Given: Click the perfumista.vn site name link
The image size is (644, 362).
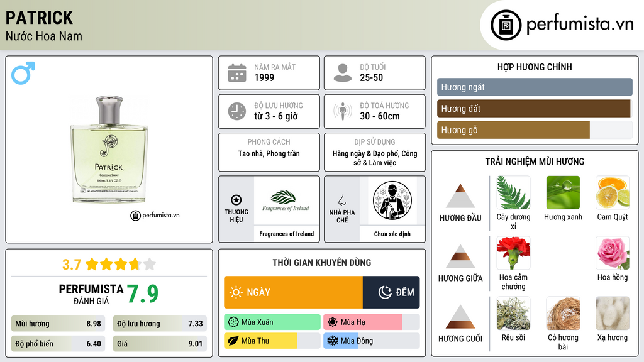Looking at the screenshot, I should 580,24.
